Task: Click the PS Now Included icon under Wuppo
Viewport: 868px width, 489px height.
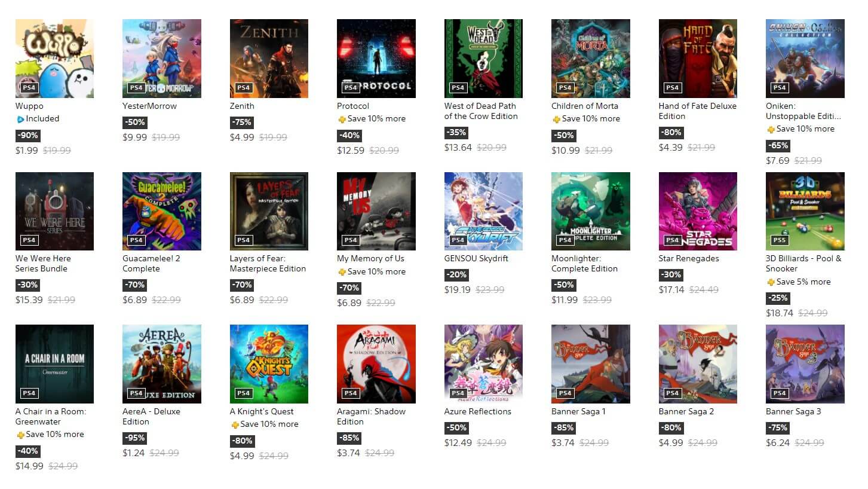Action: 20,119
